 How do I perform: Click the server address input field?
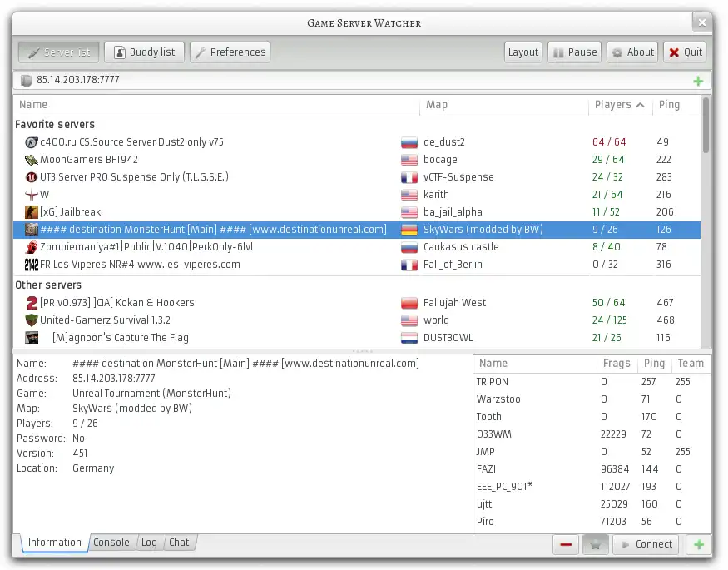362,81
